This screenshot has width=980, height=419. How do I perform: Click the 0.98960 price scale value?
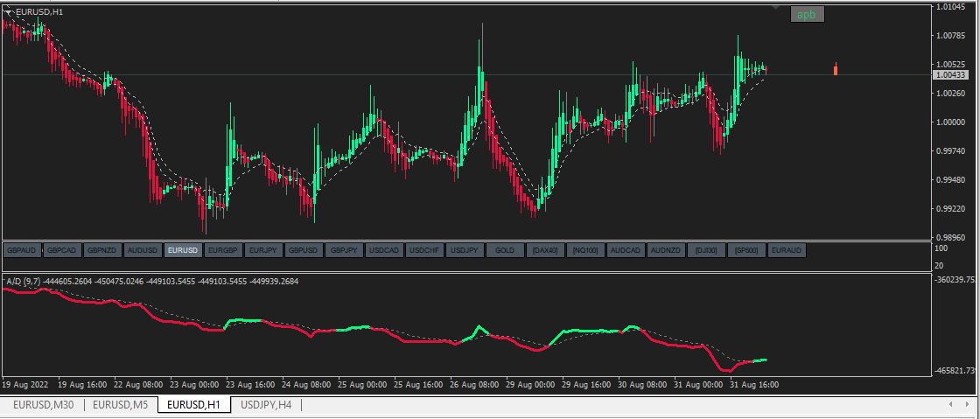(x=952, y=238)
